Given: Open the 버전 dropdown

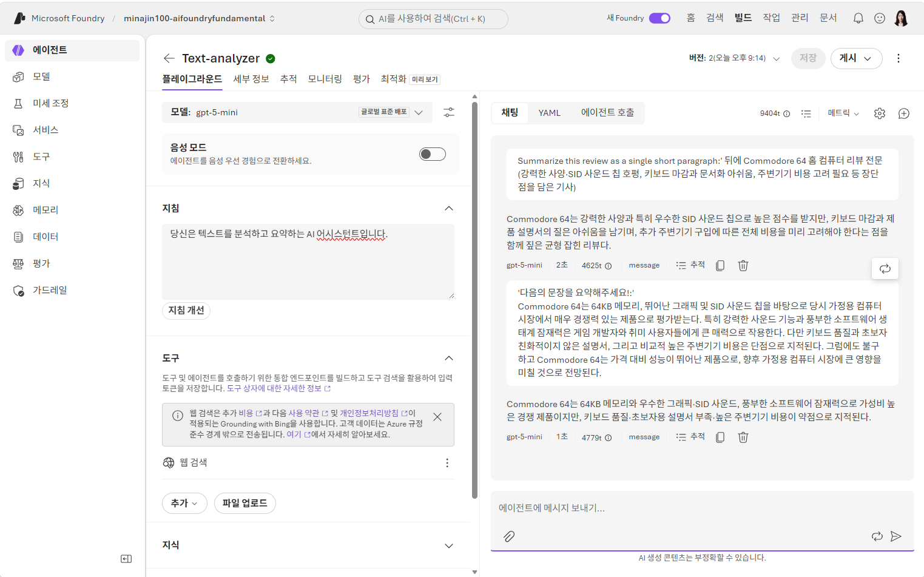Looking at the screenshot, I should pyautogui.click(x=734, y=58).
